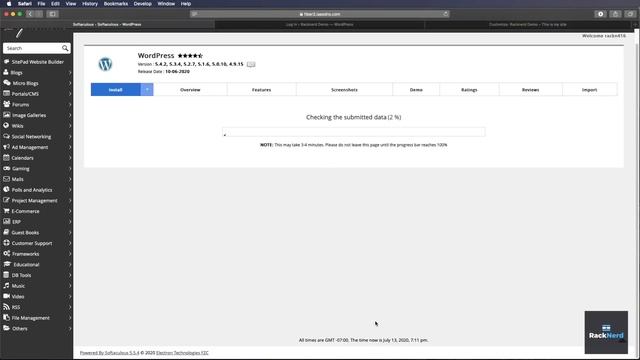Expand the Blogs category arrow
Screen dimensions: 640x360
[70, 73]
